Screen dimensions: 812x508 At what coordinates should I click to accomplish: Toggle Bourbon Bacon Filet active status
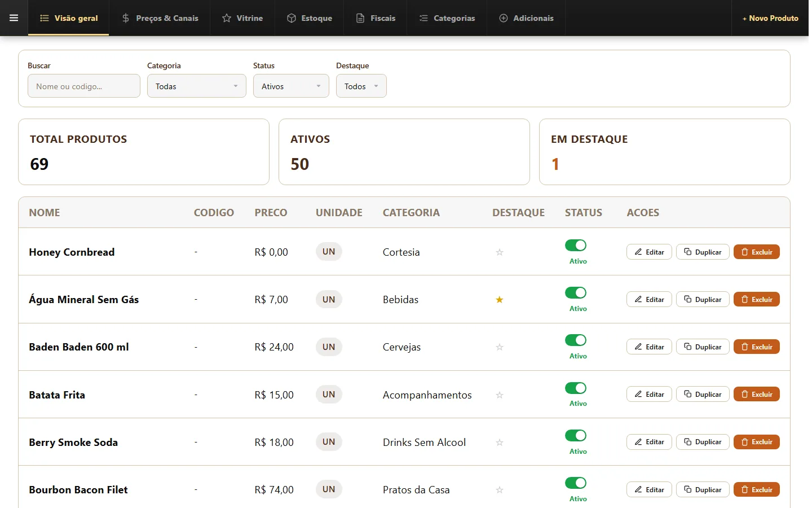576,483
